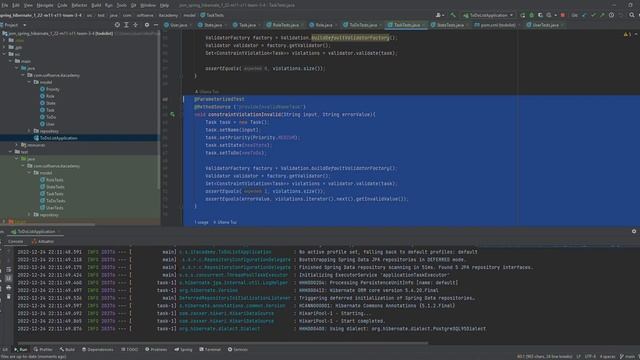The height and width of the screenshot is (360, 640).
Task: Click the warnings indicator at editor top right
Action: (x=627, y=35)
